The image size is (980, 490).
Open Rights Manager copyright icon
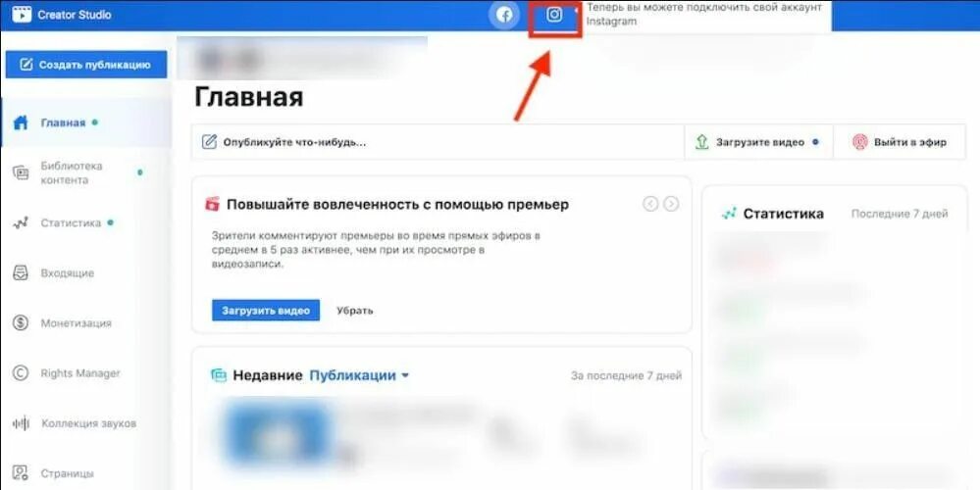click(21, 372)
